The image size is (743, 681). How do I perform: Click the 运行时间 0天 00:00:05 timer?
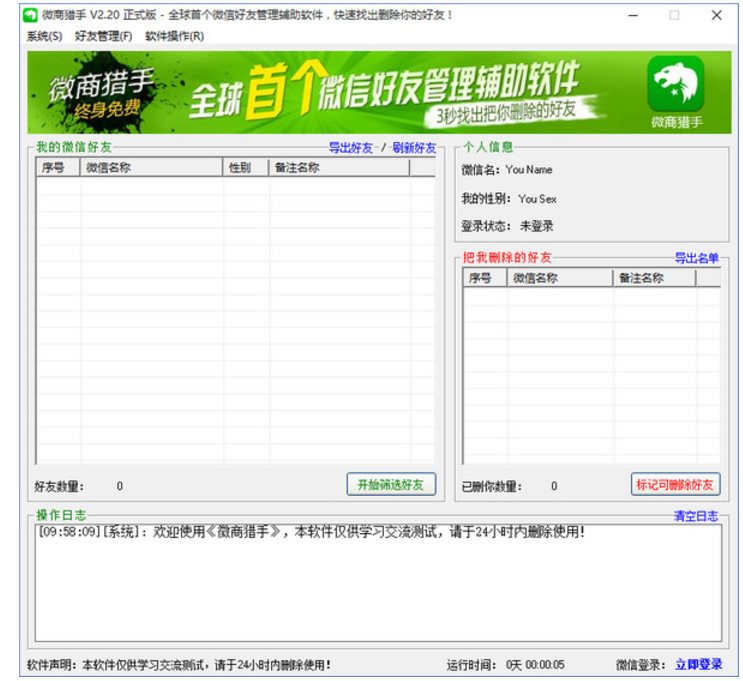505,665
